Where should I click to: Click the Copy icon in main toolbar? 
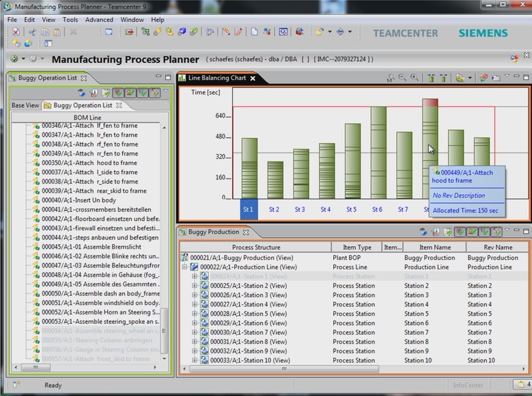45,32
